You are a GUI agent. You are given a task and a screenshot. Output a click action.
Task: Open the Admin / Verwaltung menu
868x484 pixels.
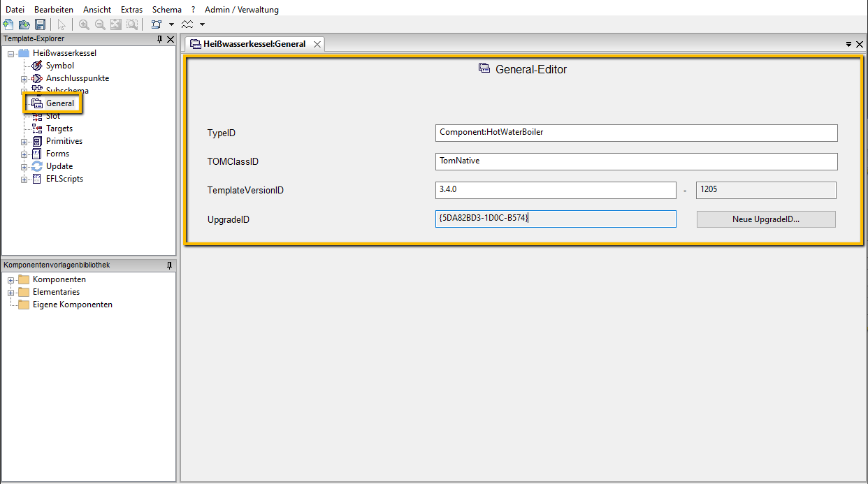coord(241,10)
